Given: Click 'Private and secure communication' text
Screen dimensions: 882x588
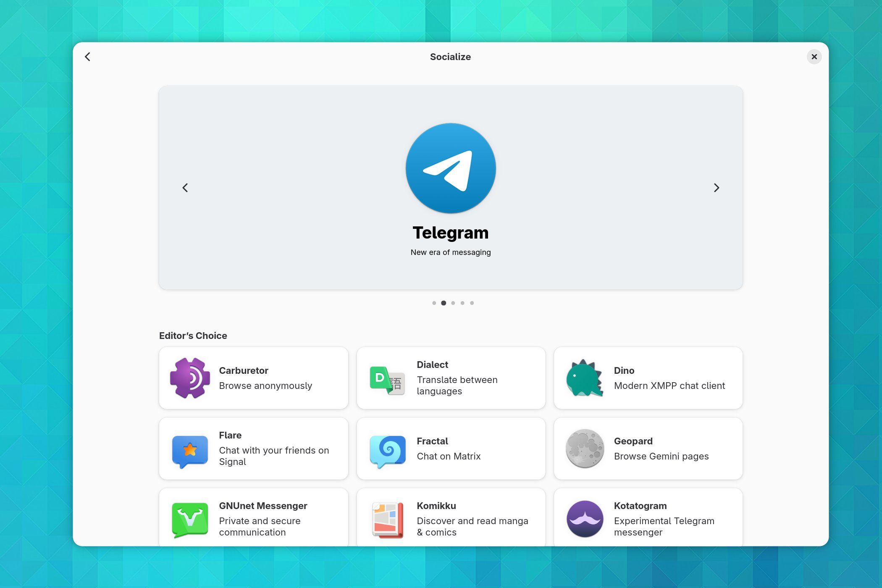Looking at the screenshot, I should (260, 527).
